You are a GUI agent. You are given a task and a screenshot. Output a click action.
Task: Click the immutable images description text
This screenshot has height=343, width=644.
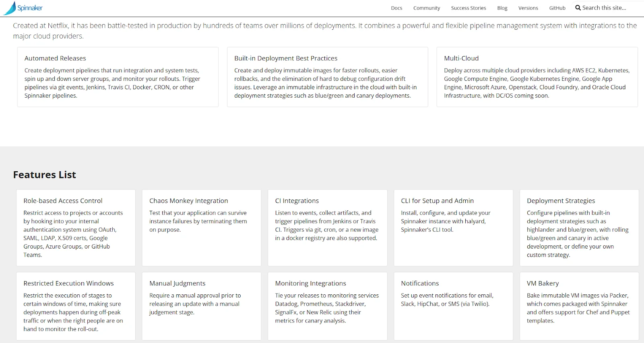click(326, 83)
